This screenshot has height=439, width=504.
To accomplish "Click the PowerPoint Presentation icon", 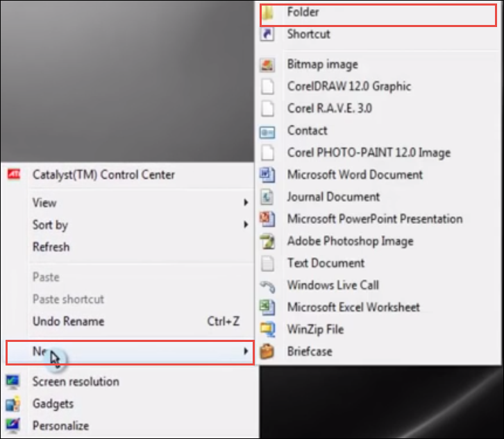I will (267, 219).
